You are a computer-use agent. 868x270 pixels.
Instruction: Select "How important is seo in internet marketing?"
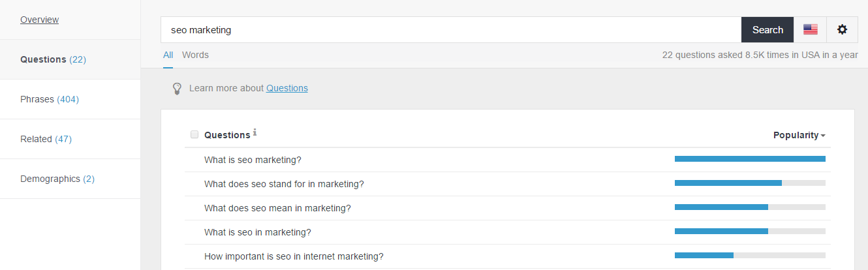click(x=294, y=256)
